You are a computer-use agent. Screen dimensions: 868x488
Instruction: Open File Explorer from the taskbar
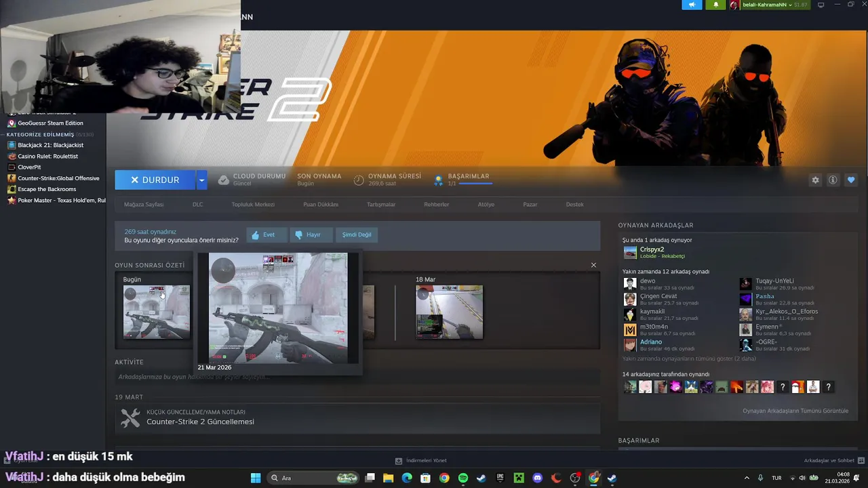pos(388,478)
